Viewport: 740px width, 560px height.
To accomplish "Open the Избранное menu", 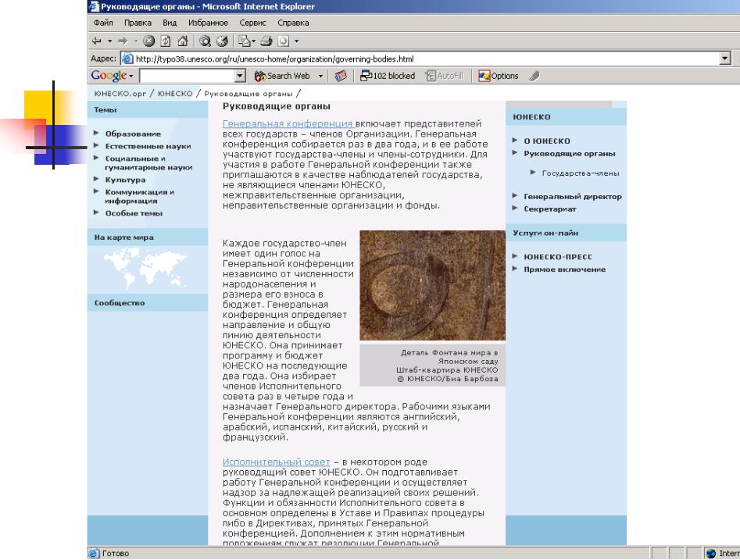I will [208, 23].
